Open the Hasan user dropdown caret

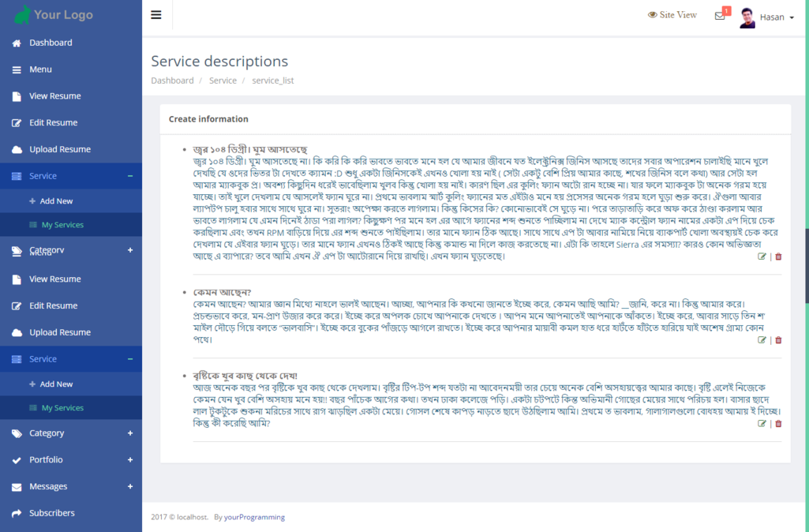pos(792,17)
